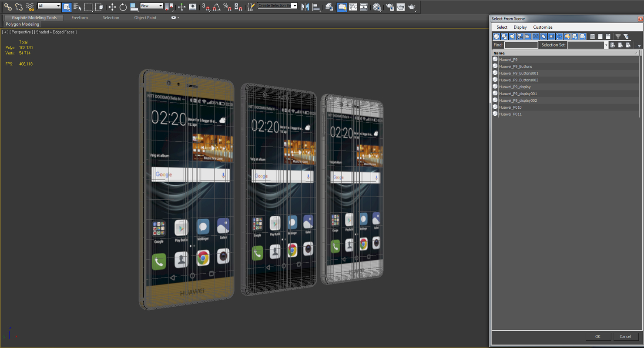644x348 pixels.
Task: Toggle Display Shapes filter in dialog
Action: pos(504,37)
